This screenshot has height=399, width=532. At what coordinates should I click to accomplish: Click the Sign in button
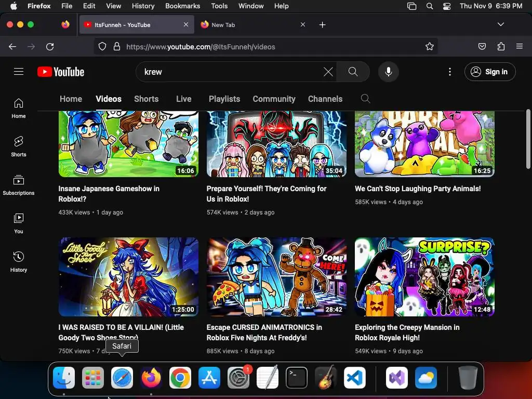(x=490, y=72)
